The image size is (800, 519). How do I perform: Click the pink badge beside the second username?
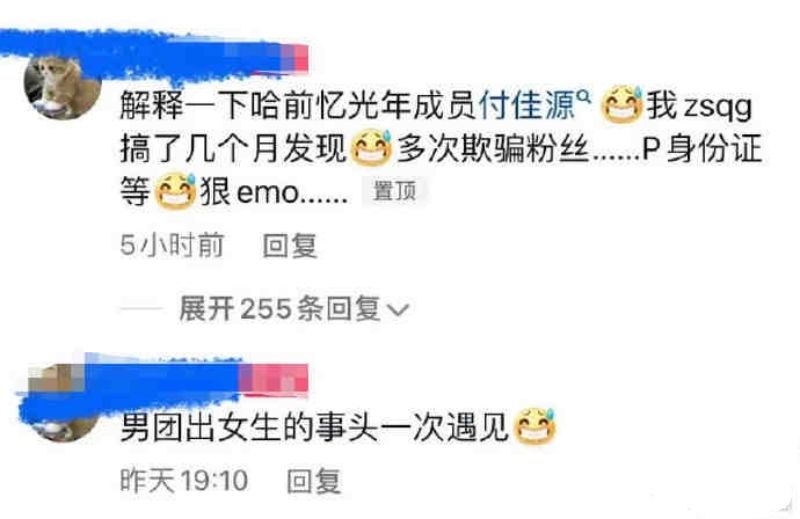click(x=274, y=379)
